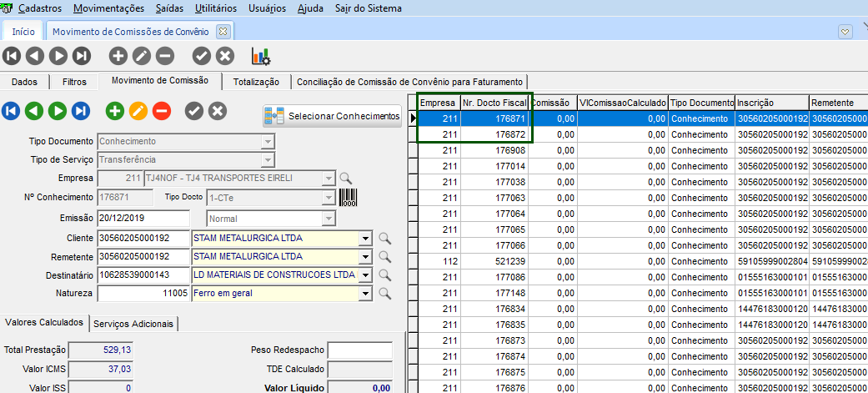Switch to the Totalização tab
The height and width of the screenshot is (393, 868).
(256, 82)
